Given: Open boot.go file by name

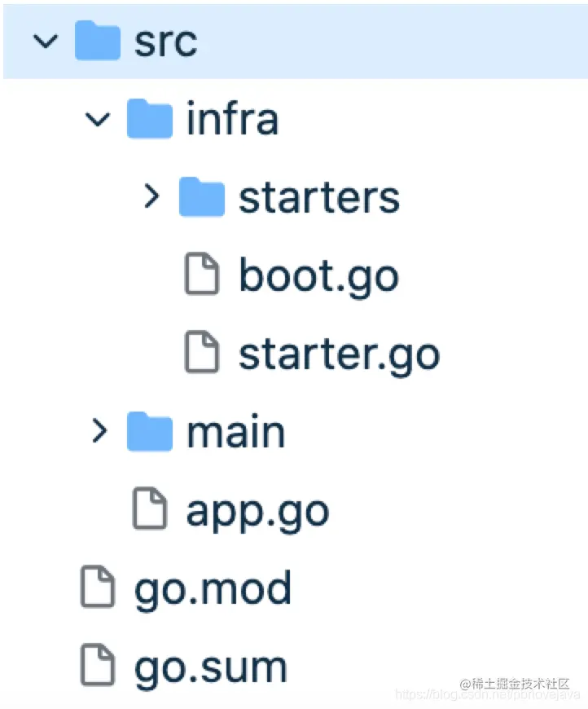Looking at the screenshot, I should click(318, 276).
